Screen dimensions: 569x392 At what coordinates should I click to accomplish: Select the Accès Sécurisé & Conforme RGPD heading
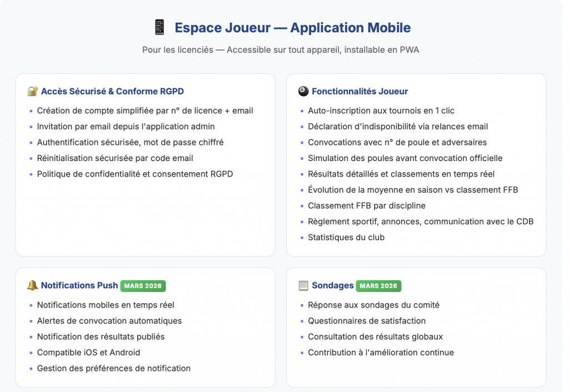[x=112, y=91]
